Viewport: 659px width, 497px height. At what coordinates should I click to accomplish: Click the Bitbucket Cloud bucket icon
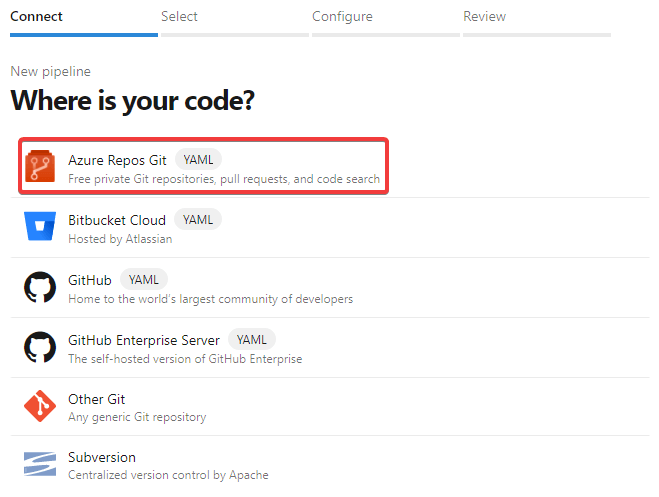[41, 228]
